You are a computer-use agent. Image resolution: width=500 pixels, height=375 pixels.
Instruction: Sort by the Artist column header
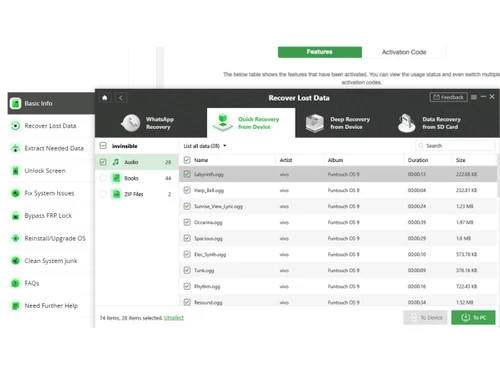286,160
